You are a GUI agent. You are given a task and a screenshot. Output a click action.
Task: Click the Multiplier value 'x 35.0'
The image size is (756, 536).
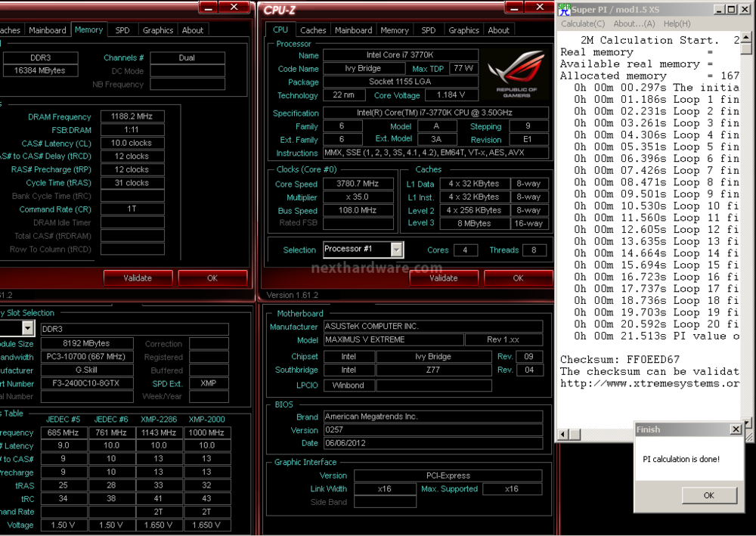(358, 197)
